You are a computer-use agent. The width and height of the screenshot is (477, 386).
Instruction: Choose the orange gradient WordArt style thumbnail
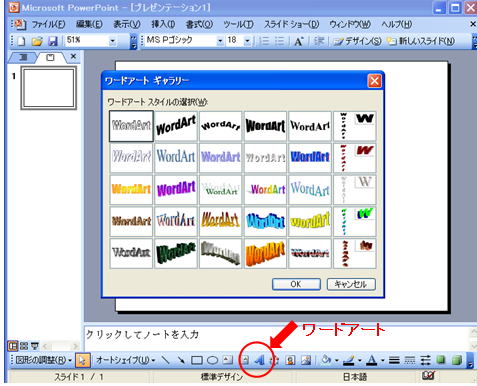pyautogui.click(x=131, y=189)
